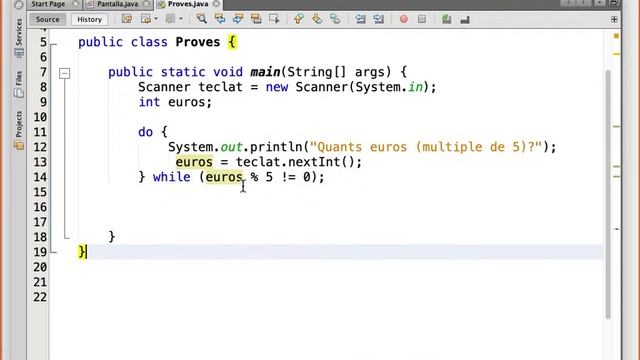Click highlighted "euros" on line 13
This screenshot has width=640, height=360.
(x=194, y=162)
